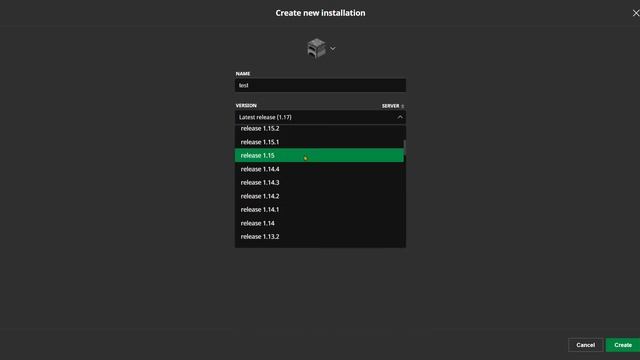Close the Create new installation dialog

pyautogui.click(x=636, y=13)
